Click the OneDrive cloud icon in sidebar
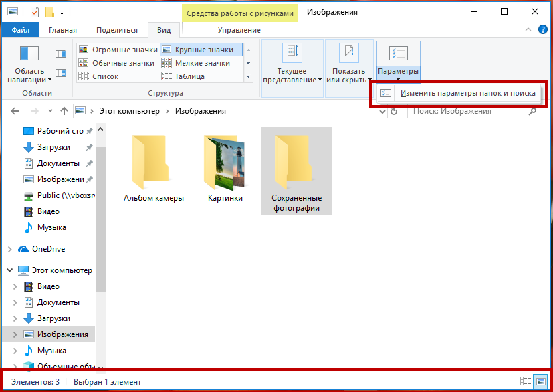The image size is (553, 392). (24, 249)
